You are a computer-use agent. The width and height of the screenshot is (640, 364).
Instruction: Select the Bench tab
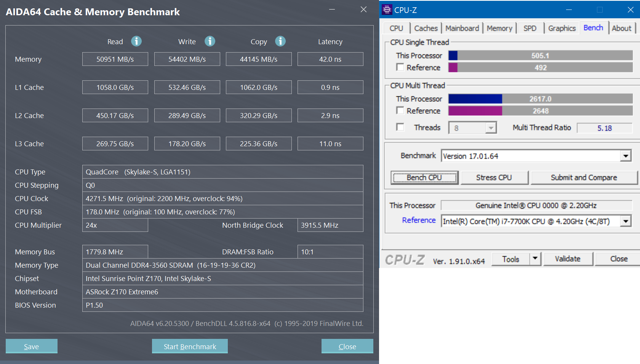pos(593,28)
